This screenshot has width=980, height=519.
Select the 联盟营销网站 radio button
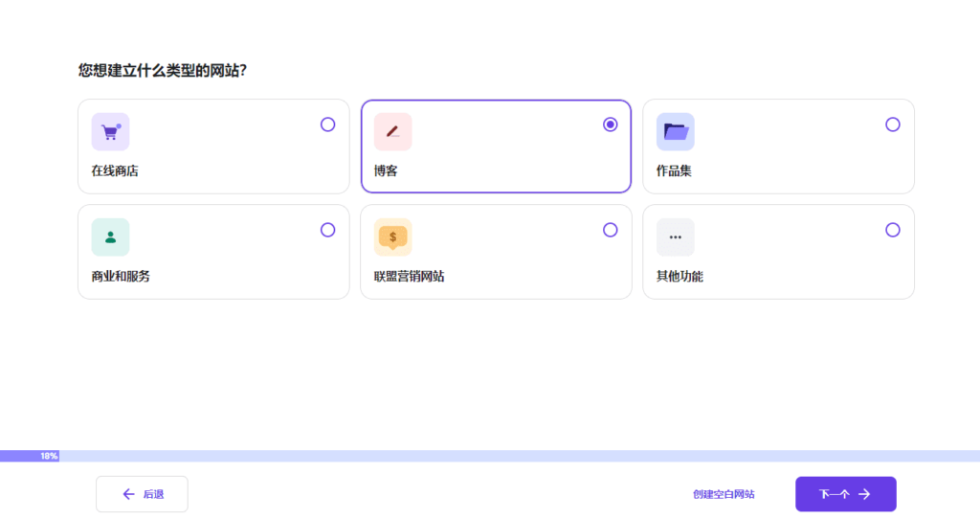pos(611,230)
